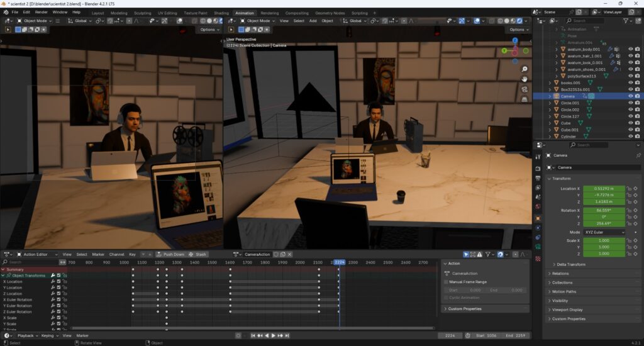This screenshot has height=346, width=644.
Task: Expand the Motion Paths panel
Action: coord(563,292)
